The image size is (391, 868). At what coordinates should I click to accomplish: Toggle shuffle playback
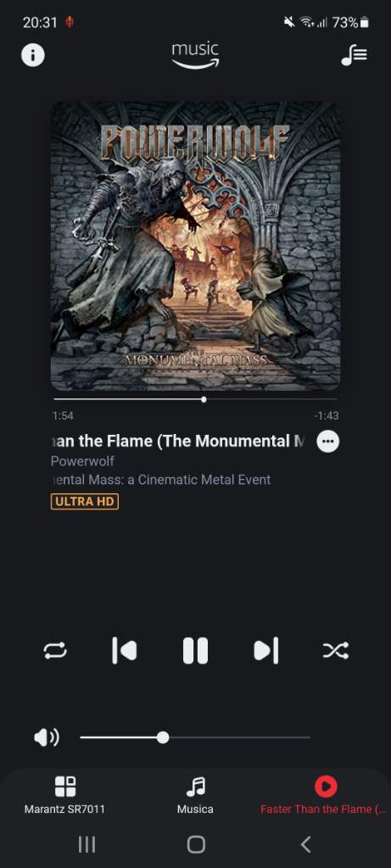click(336, 650)
